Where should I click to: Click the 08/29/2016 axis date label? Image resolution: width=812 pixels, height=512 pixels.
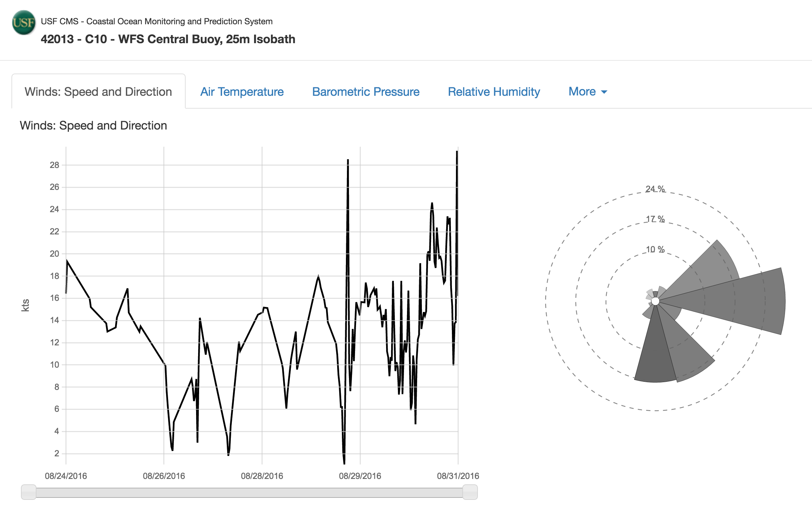(x=360, y=476)
